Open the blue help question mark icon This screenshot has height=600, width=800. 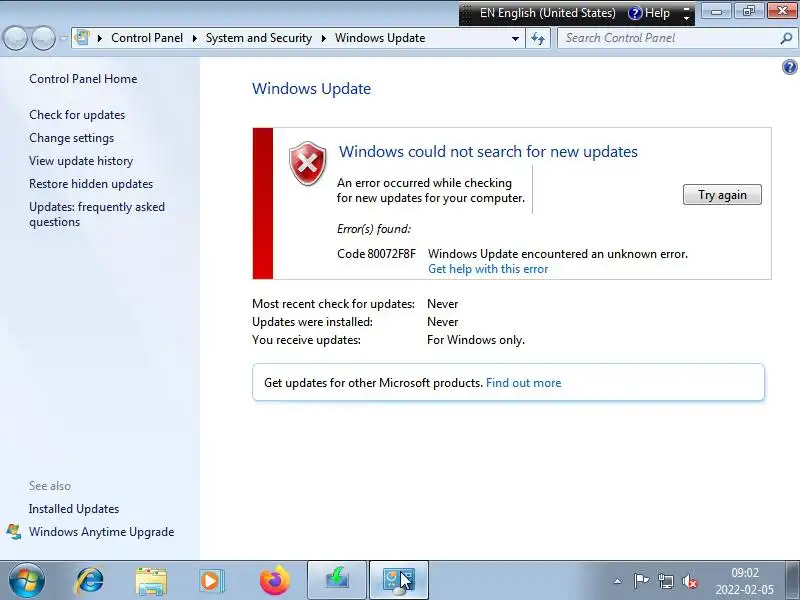click(789, 67)
